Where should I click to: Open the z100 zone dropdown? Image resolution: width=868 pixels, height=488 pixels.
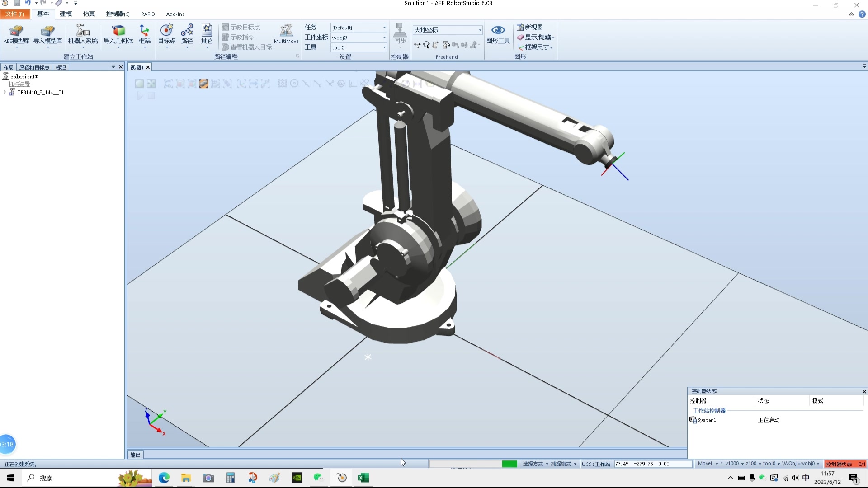(x=753, y=464)
